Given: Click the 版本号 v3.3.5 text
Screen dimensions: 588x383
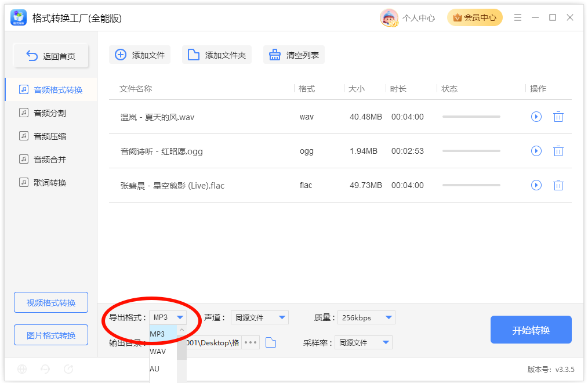Looking at the screenshot, I should [x=551, y=369].
